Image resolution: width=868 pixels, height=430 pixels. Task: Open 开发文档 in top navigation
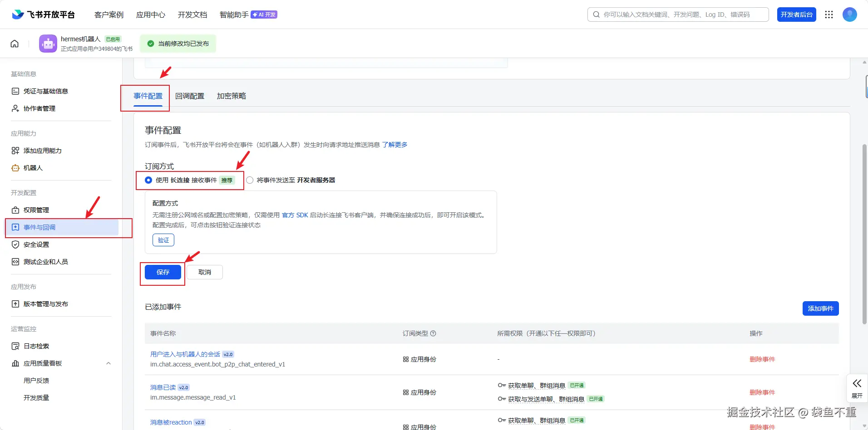[x=192, y=15]
